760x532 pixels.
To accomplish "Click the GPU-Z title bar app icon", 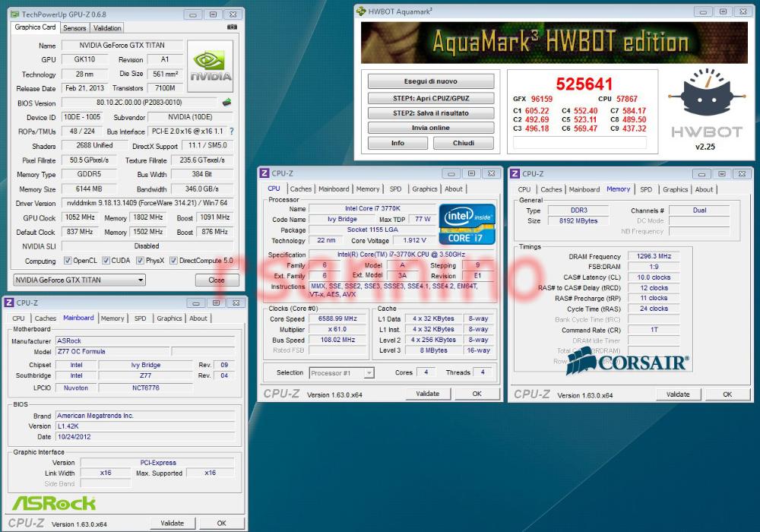I will 14,14.
